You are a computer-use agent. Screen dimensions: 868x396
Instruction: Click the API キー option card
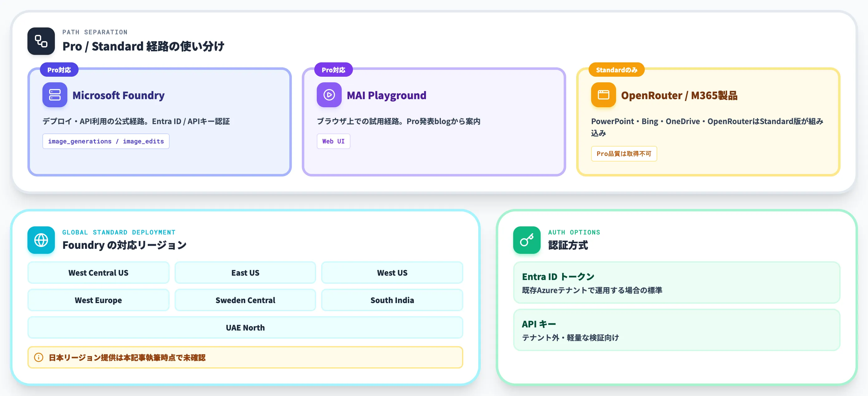tap(677, 330)
